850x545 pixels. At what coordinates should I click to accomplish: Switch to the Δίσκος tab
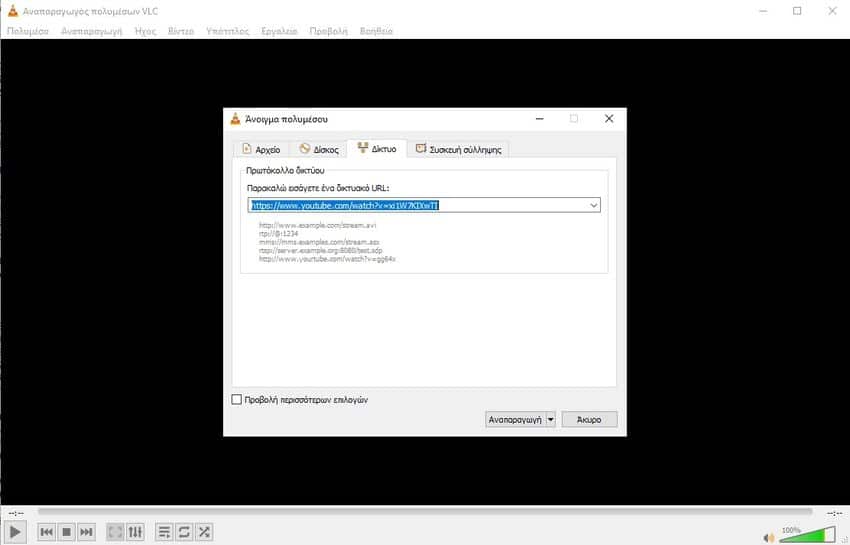point(319,149)
